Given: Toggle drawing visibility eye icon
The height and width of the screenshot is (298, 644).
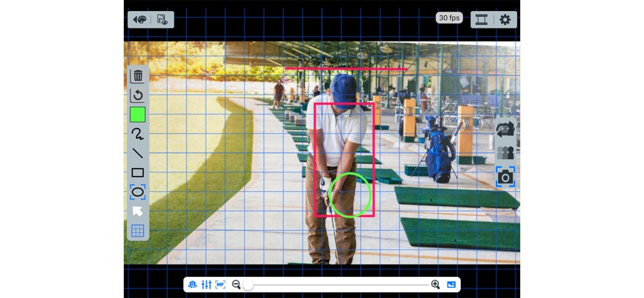Looking at the screenshot, I should click(163, 20).
